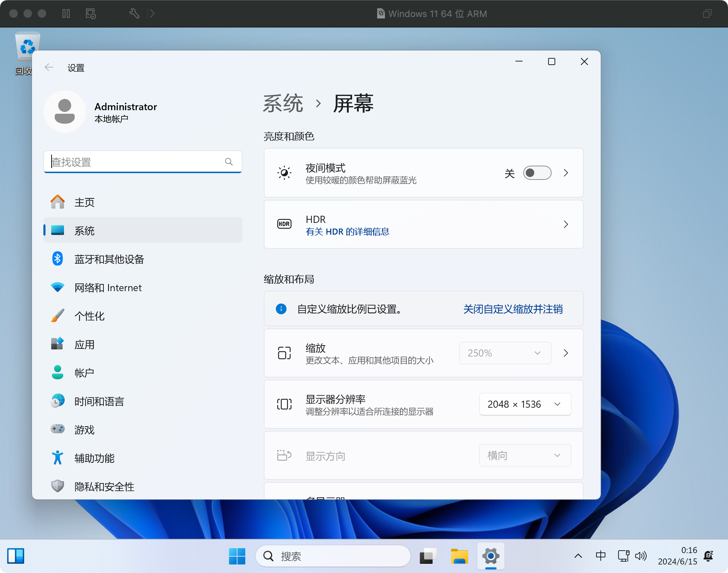Open Accessibility (辅助功能) figure icon

58,458
